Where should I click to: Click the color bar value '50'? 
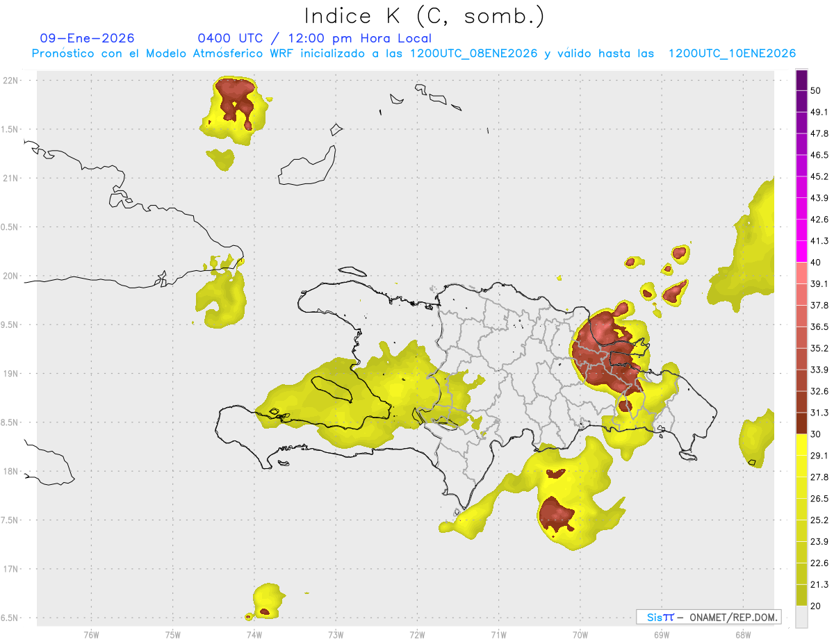(x=817, y=91)
